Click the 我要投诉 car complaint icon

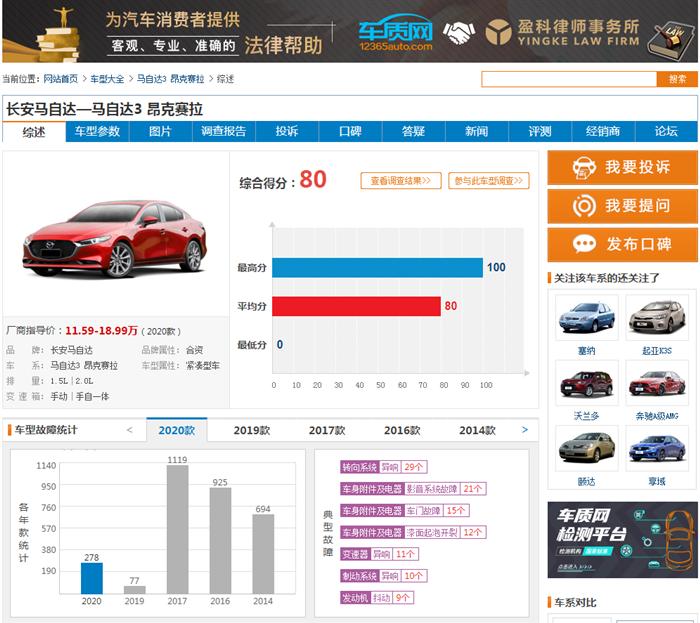pyautogui.click(x=584, y=168)
